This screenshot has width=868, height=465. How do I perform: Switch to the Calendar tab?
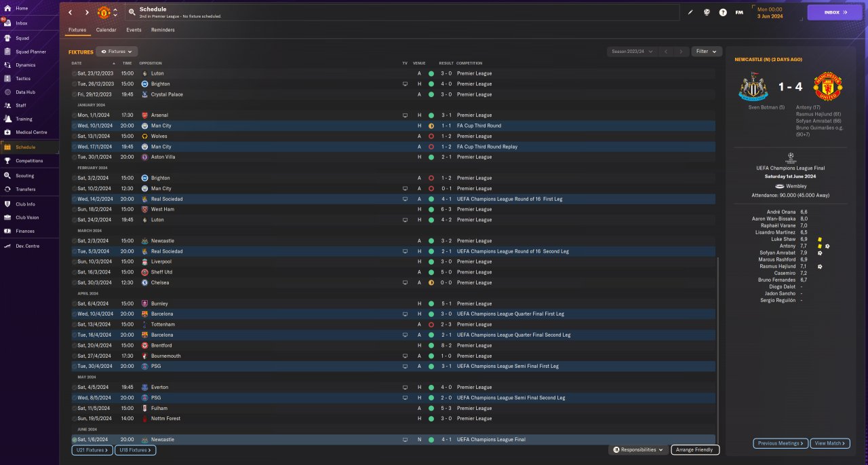tap(106, 30)
